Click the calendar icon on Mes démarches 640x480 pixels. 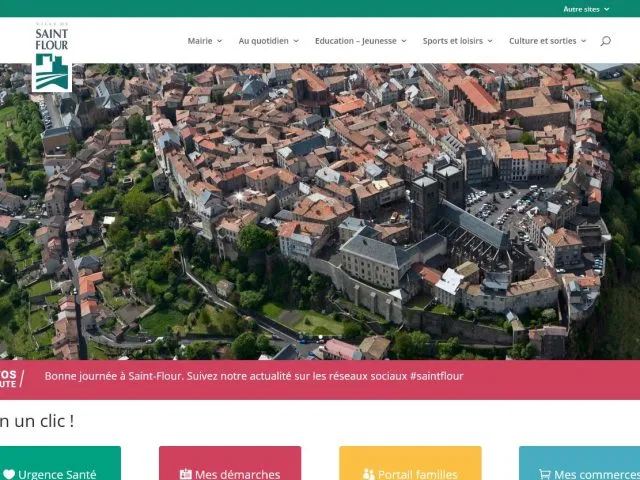click(x=185, y=474)
